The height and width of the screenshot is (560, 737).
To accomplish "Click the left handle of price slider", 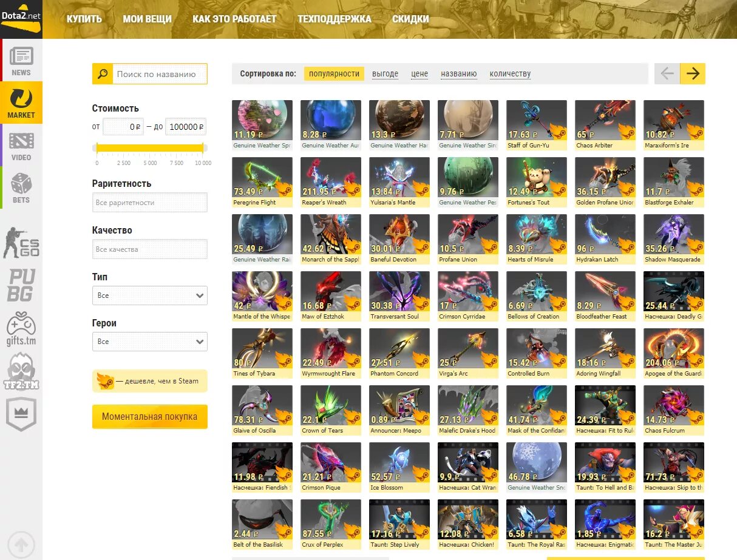I will 96,148.
